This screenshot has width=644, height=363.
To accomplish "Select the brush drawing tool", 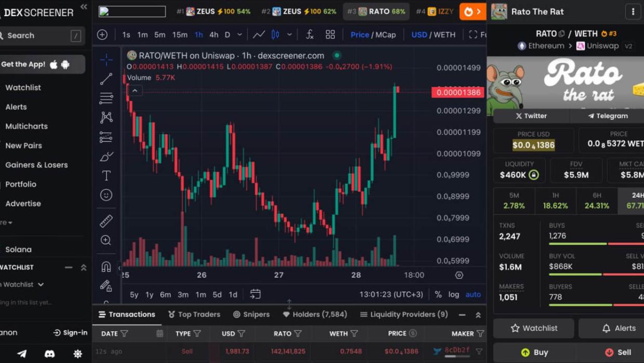I will [x=106, y=156].
